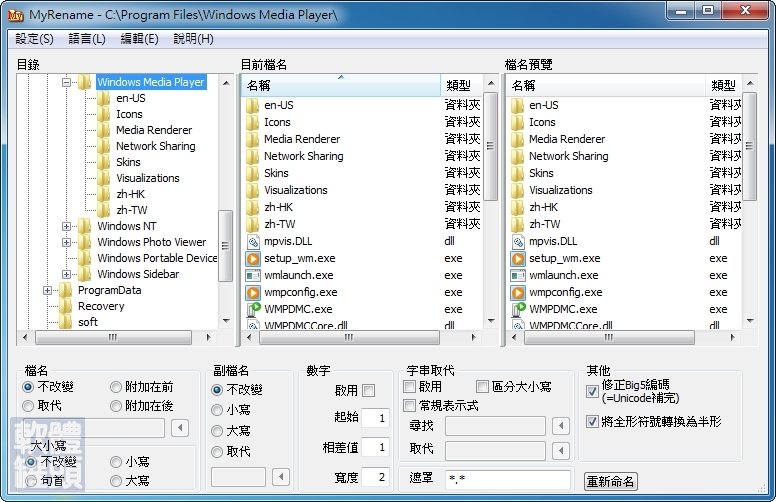
Task: Click the 重新命名 button
Action: pyautogui.click(x=610, y=481)
